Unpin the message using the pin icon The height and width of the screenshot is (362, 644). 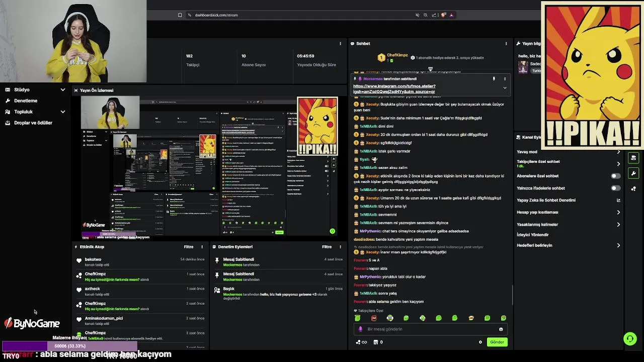pos(494,79)
